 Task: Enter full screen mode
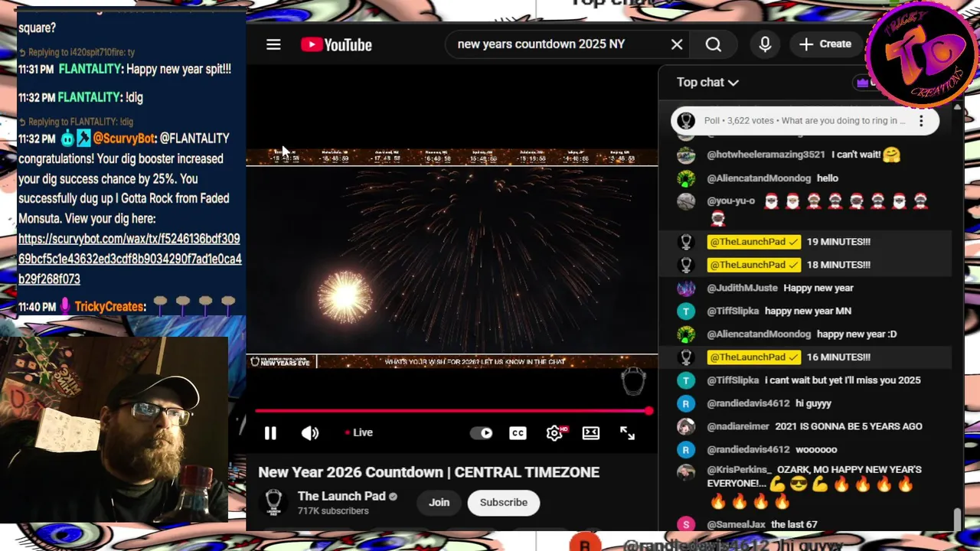tap(627, 433)
